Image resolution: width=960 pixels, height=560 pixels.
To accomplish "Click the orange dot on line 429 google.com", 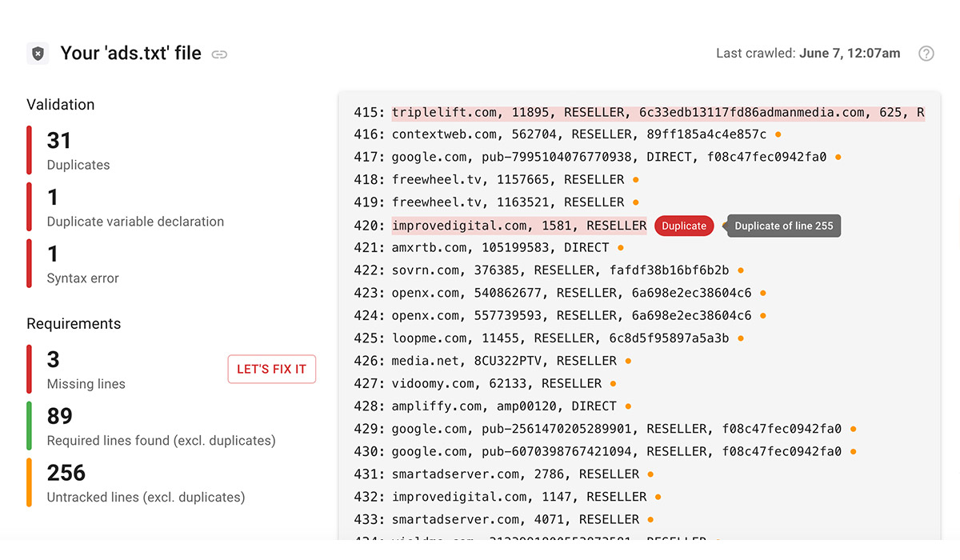I will [854, 430].
